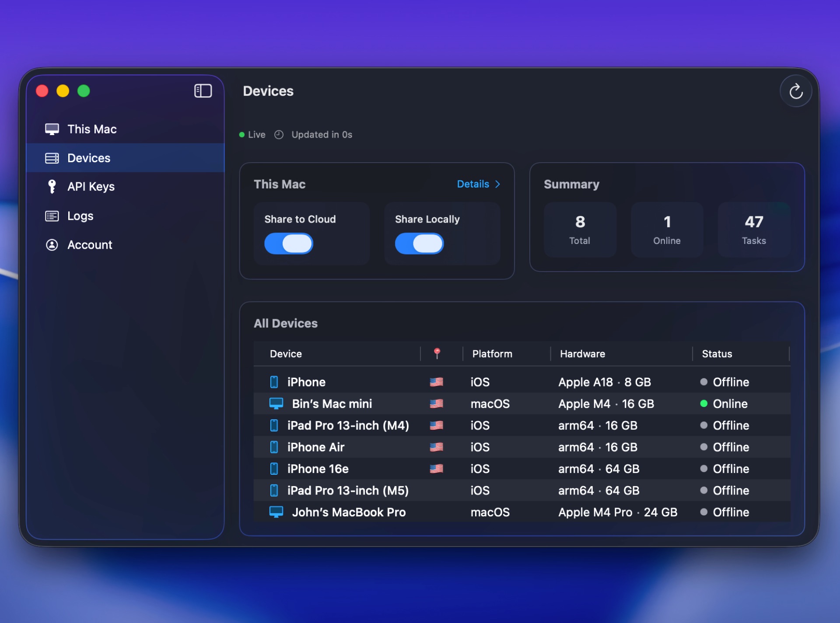
Task: Open the Logs tab
Action: pos(80,216)
